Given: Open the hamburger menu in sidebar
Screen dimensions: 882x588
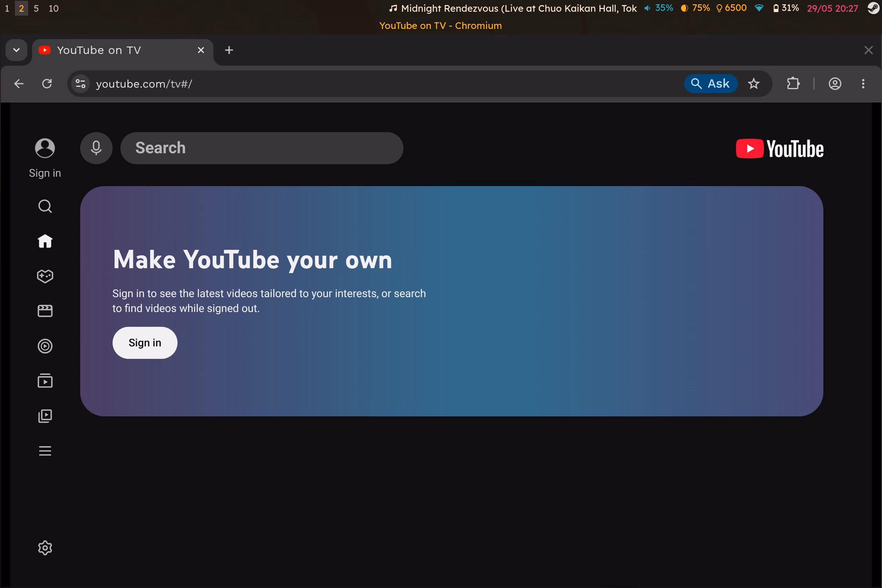Looking at the screenshot, I should (x=45, y=451).
